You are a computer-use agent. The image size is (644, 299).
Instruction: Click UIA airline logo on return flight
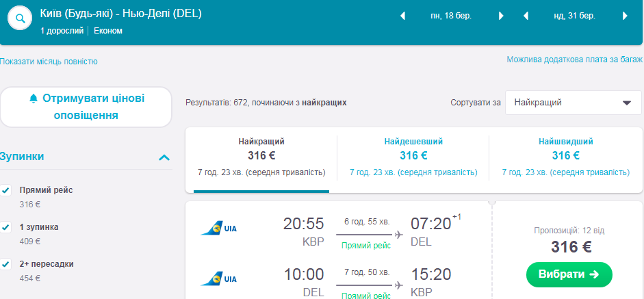218,278
